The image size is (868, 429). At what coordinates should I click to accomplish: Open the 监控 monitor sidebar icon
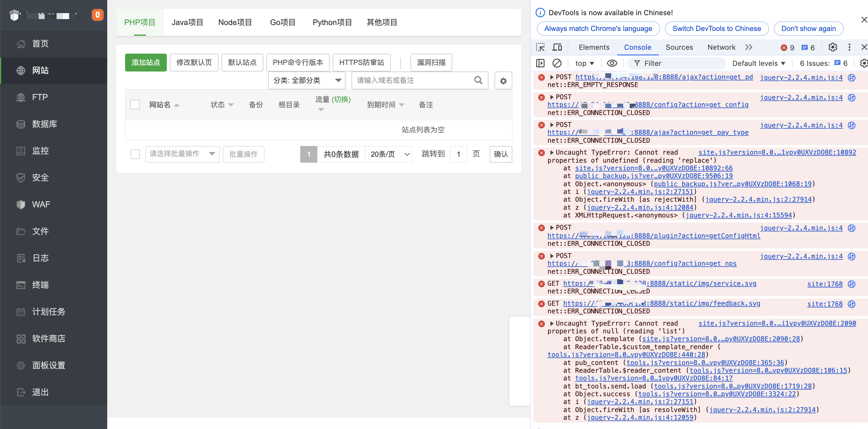pos(21,151)
